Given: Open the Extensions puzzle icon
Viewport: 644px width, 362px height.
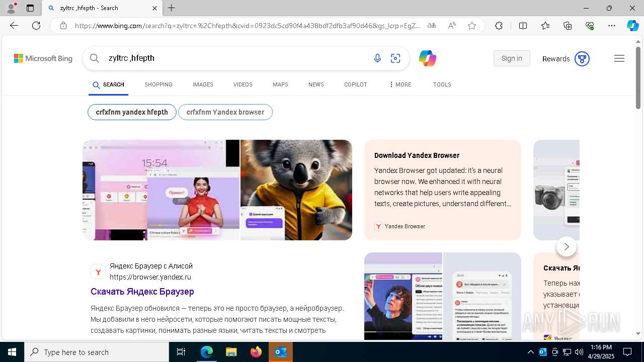Looking at the screenshot, I should [499, 26].
